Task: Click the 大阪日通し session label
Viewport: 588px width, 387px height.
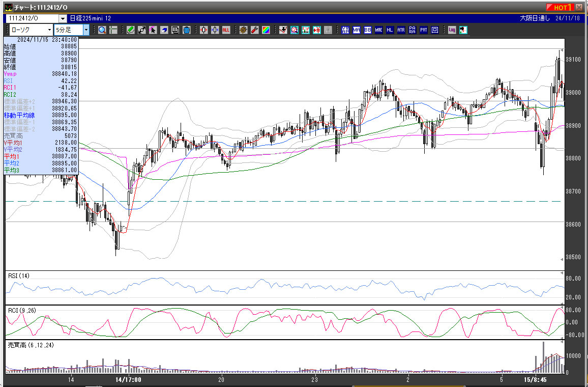Action: pyautogui.click(x=535, y=18)
